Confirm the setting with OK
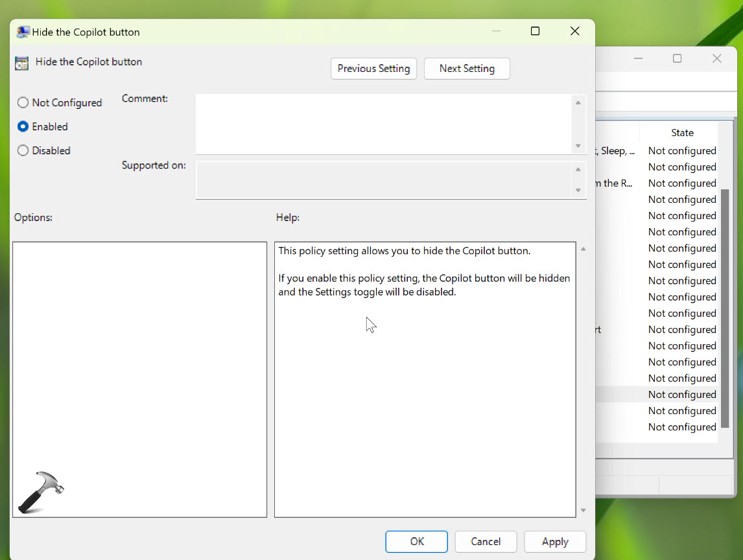743x560 pixels. (x=416, y=542)
